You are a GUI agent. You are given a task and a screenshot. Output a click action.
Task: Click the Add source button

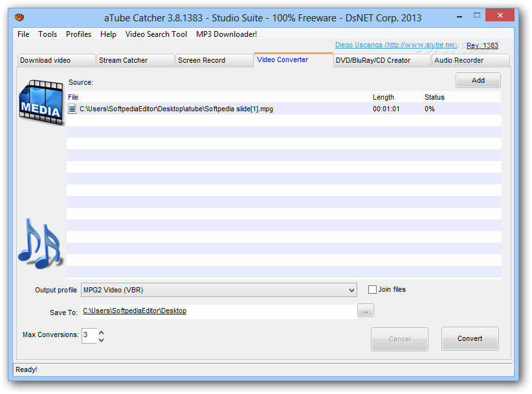478,80
